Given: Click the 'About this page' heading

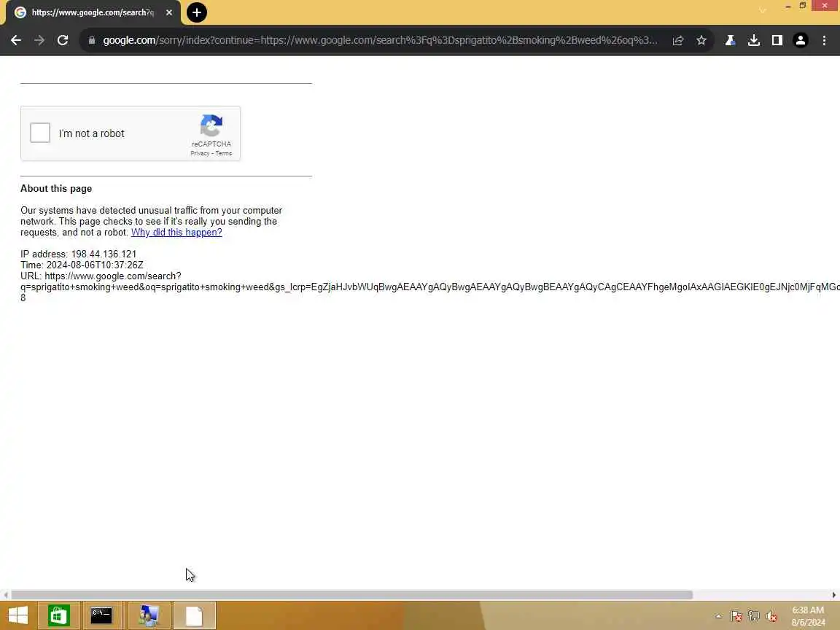Looking at the screenshot, I should 56,189.
